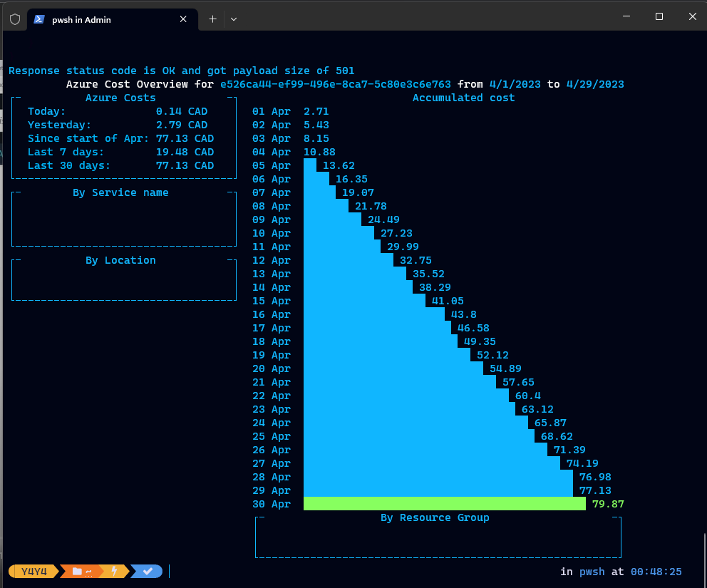Click the value 2.71
707x588 pixels.
[316, 111]
